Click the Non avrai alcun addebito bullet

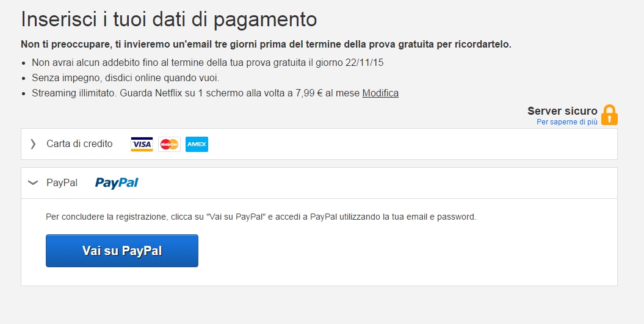pos(208,62)
